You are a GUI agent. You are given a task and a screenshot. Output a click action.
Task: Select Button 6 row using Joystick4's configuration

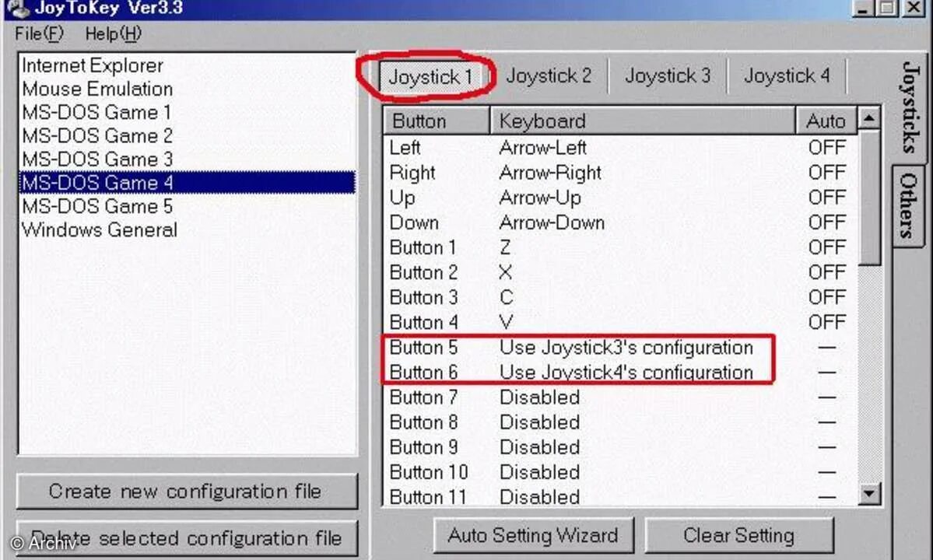[x=620, y=372]
